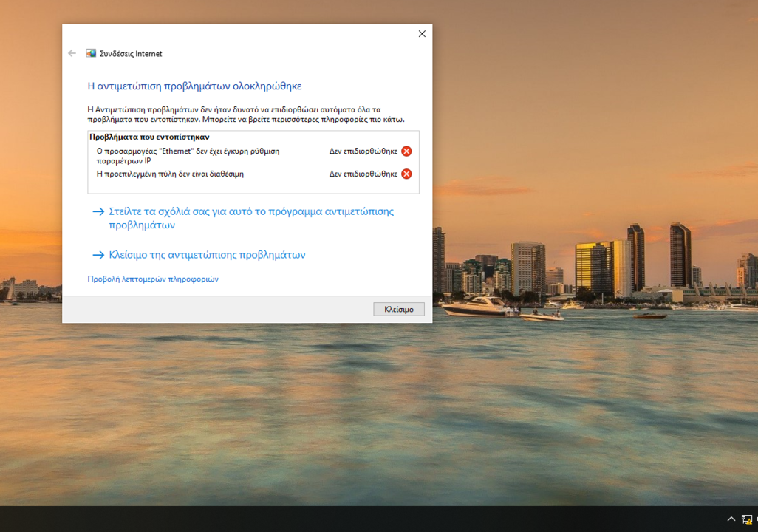This screenshot has width=758, height=532.
Task: Show hidden tray icons with the chevron
Action: [x=731, y=519]
